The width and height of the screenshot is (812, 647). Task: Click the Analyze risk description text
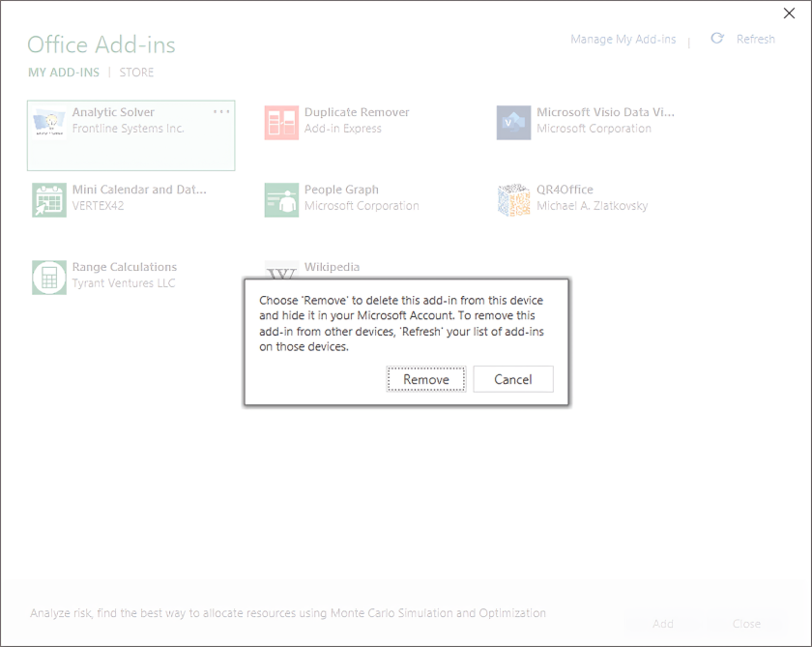[288, 613]
